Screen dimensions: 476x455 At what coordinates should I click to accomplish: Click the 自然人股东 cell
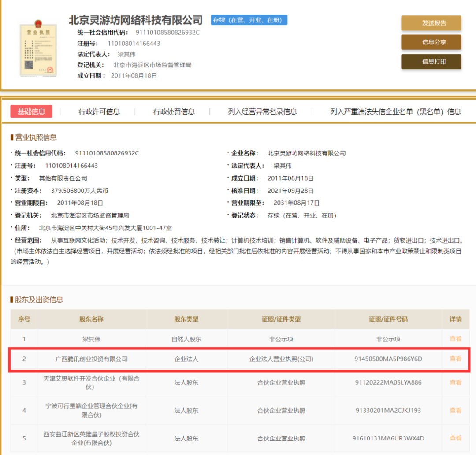[186, 339]
